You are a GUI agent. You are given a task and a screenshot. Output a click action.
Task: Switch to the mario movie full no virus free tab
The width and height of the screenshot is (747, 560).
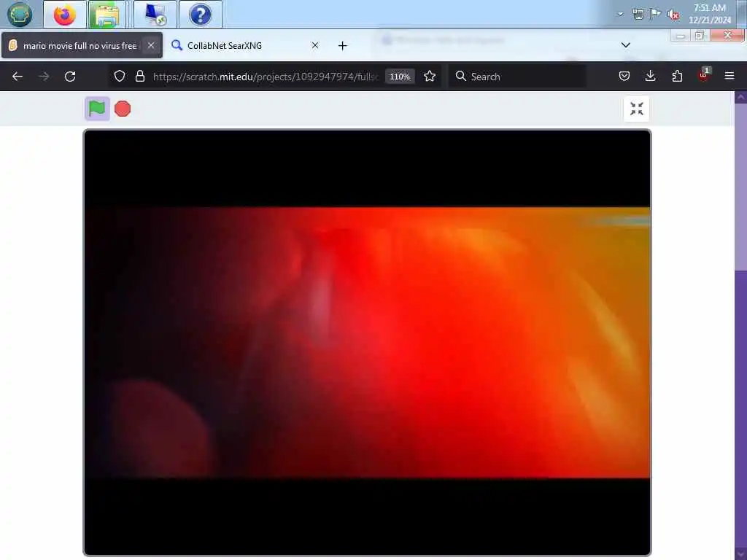82,46
